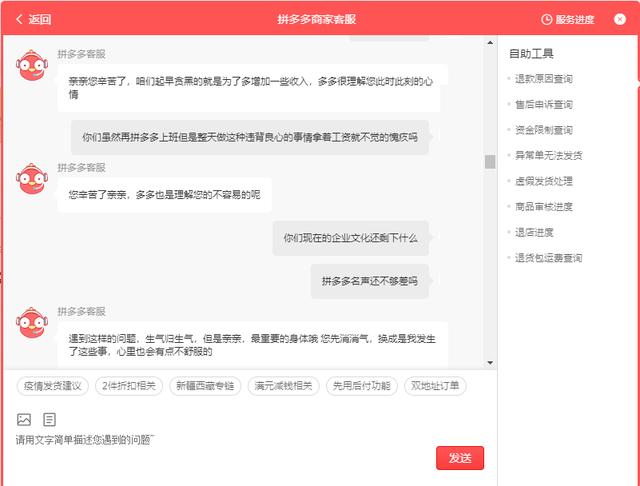Click the second 拼多多客服 mascot avatar
Screen dimensions: 640x486
coord(32,180)
